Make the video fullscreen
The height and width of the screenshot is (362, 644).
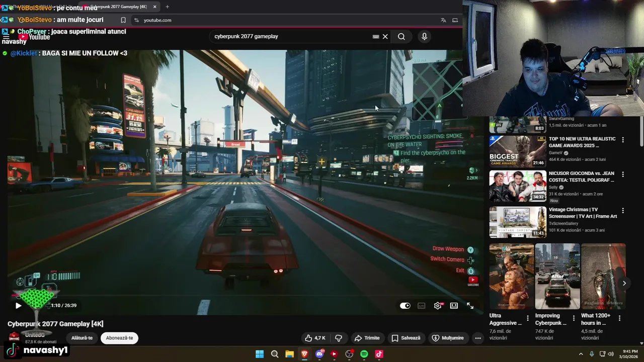click(x=470, y=306)
